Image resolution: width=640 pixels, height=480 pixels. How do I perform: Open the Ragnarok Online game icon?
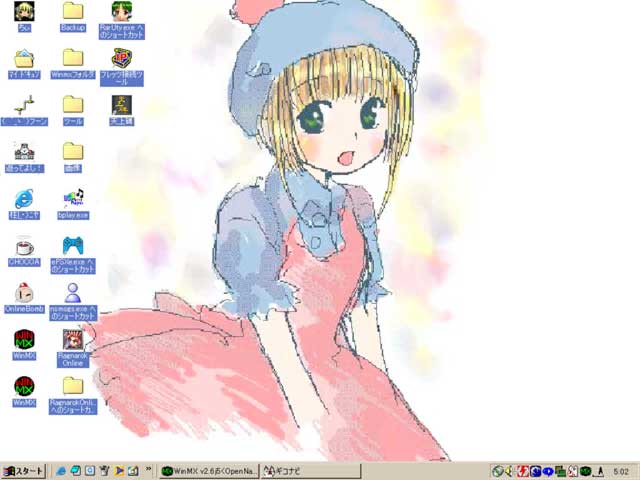72,339
